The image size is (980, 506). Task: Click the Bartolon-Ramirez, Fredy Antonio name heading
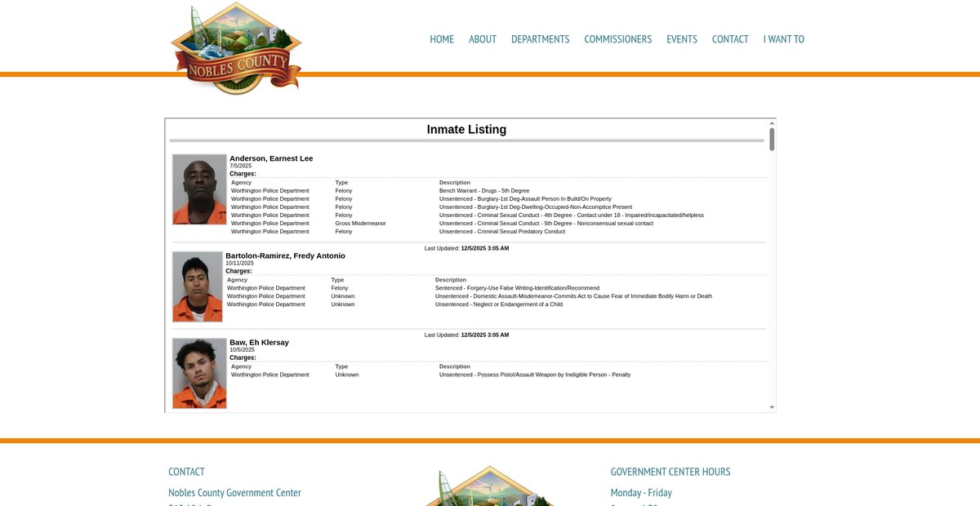click(x=285, y=255)
